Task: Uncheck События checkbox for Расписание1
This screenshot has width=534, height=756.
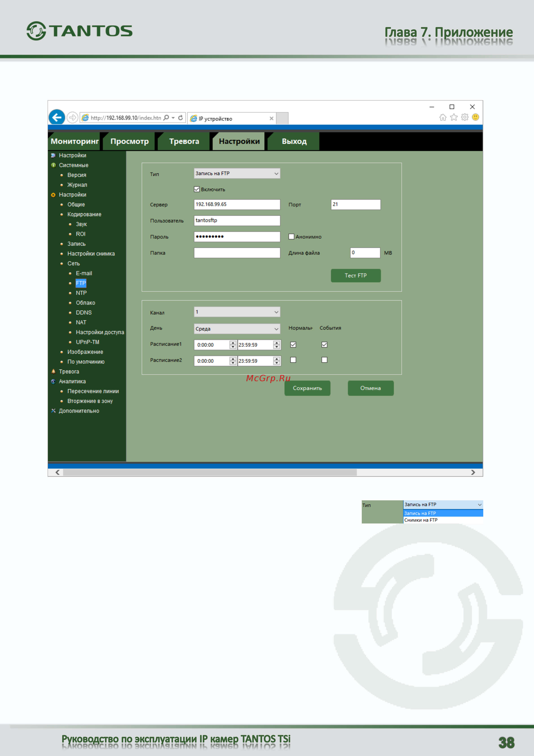Action: [324, 344]
